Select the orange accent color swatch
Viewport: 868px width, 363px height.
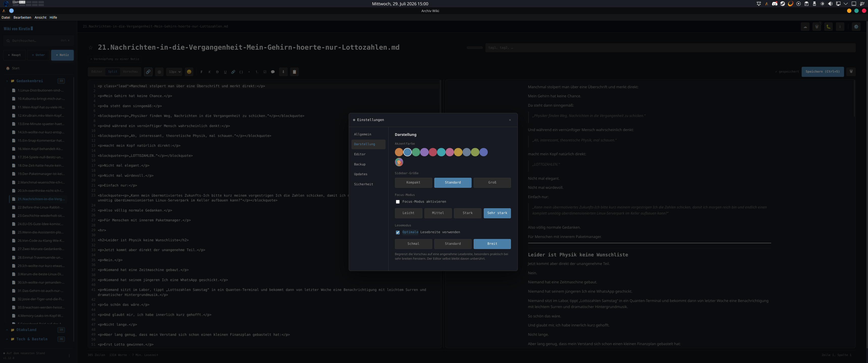point(399,153)
